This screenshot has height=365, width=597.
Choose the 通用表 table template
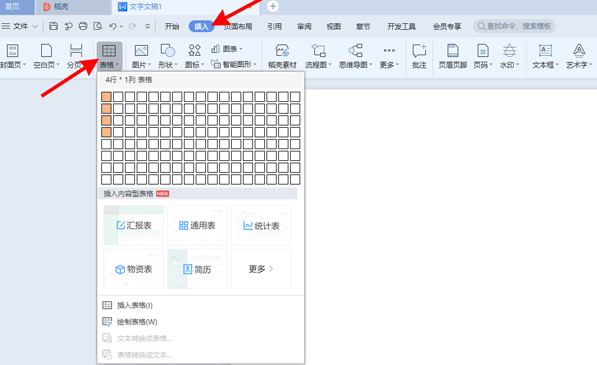click(197, 225)
